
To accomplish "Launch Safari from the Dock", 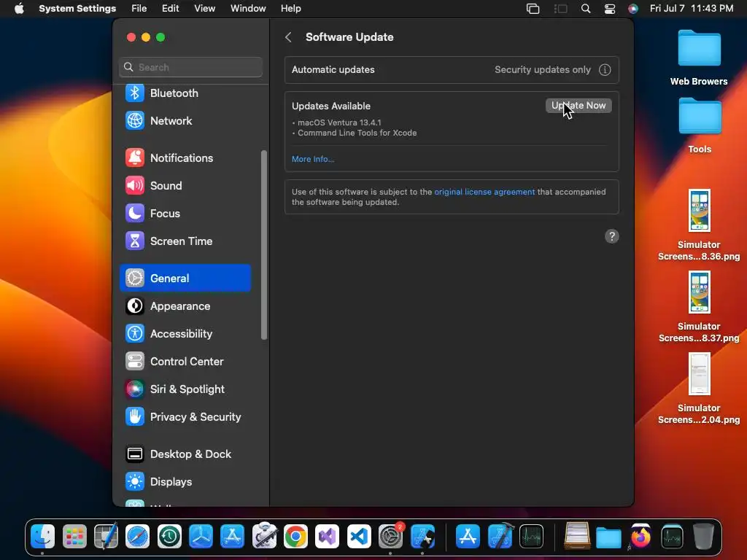I will tap(138, 537).
